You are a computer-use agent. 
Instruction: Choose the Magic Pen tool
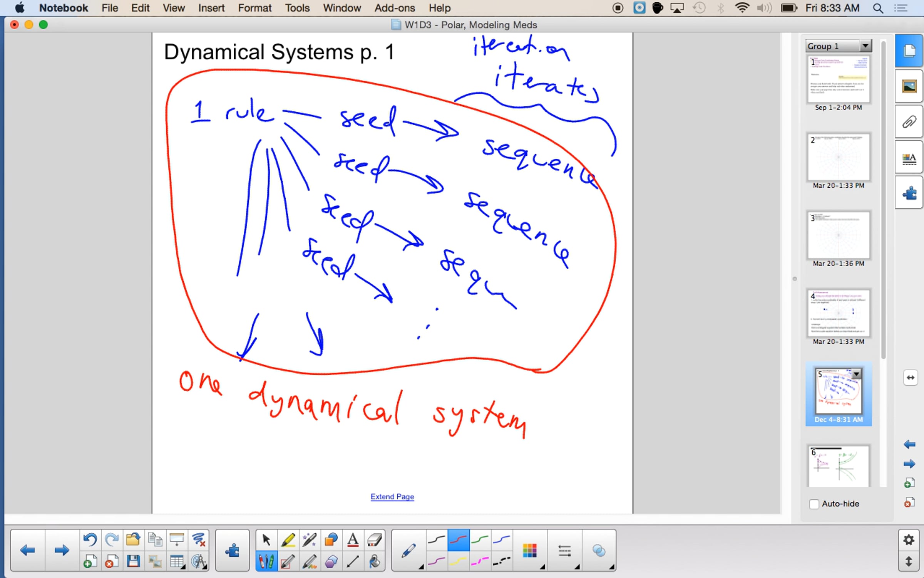tap(310, 540)
